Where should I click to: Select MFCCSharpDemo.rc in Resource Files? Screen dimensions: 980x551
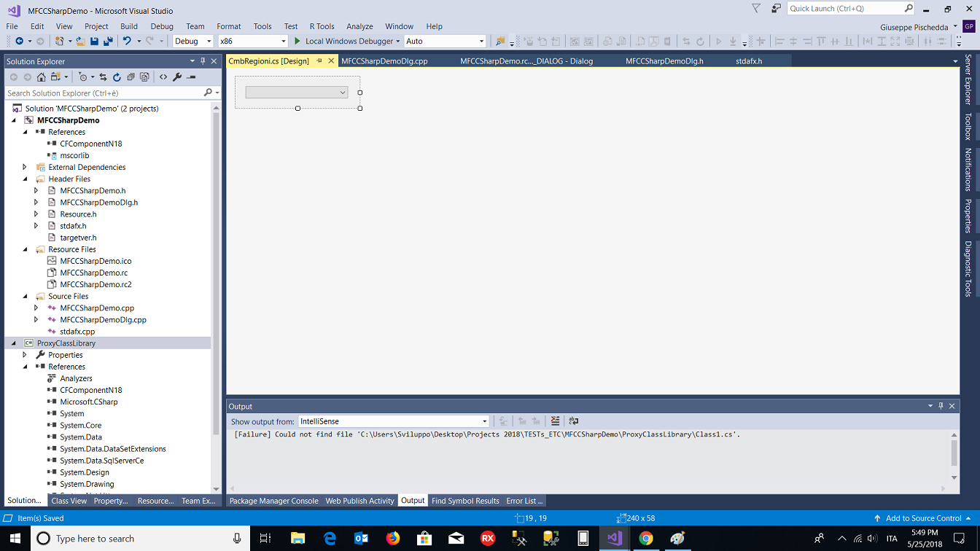pyautogui.click(x=93, y=273)
